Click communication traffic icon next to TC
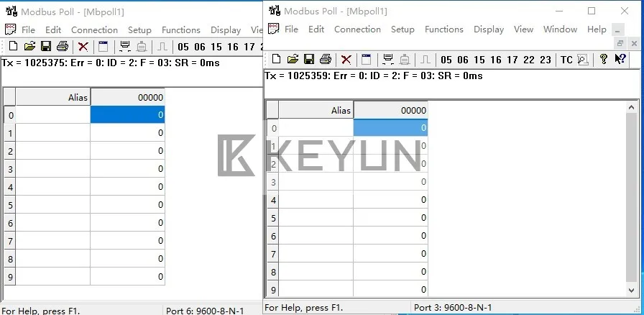 coord(582,60)
